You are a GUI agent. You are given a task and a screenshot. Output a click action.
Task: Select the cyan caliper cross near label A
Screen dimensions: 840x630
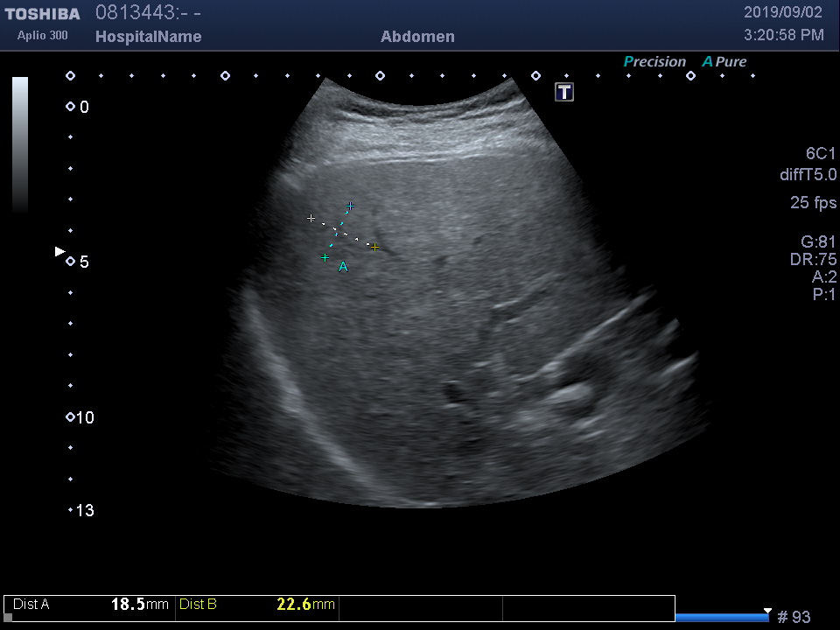pyautogui.click(x=325, y=257)
